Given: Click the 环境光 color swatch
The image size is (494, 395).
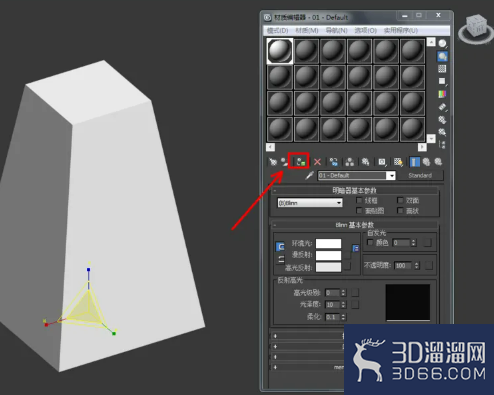Looking at the screenshot, I should coord(328,244).
